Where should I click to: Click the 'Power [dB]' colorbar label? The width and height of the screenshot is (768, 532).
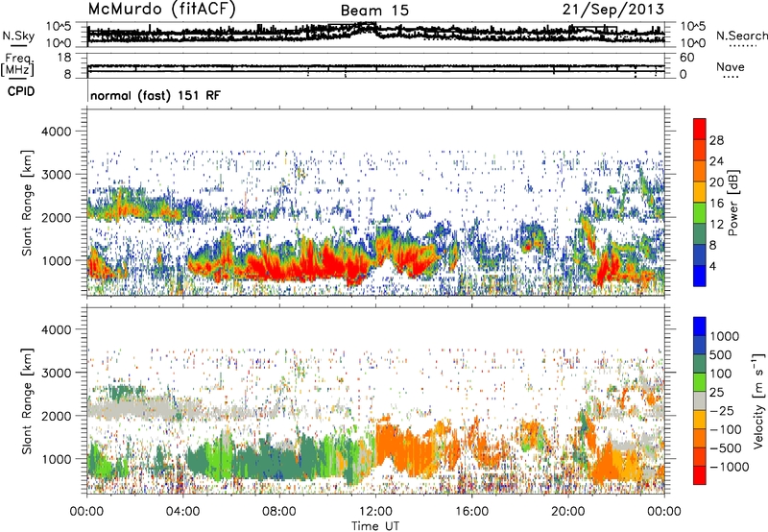pyautogui.click(x=732, y=203)
